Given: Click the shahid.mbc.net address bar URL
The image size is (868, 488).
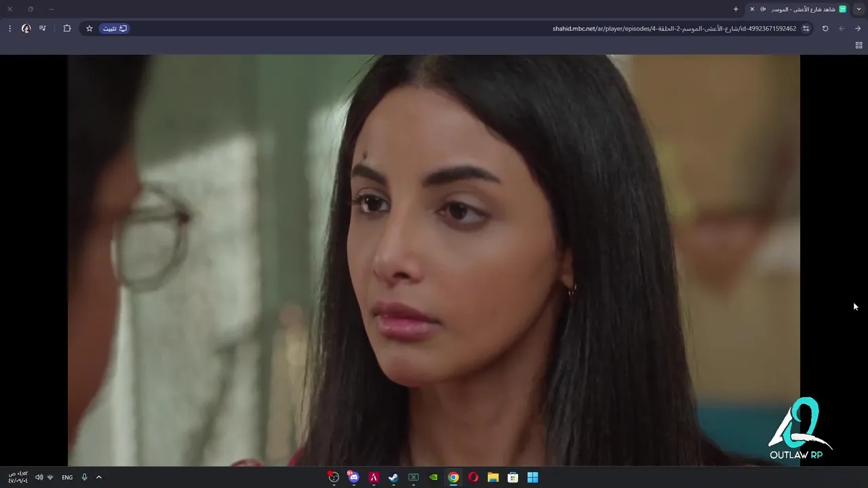Looking at the screenshot, I should pyautogui.click(x=674, y=28).
